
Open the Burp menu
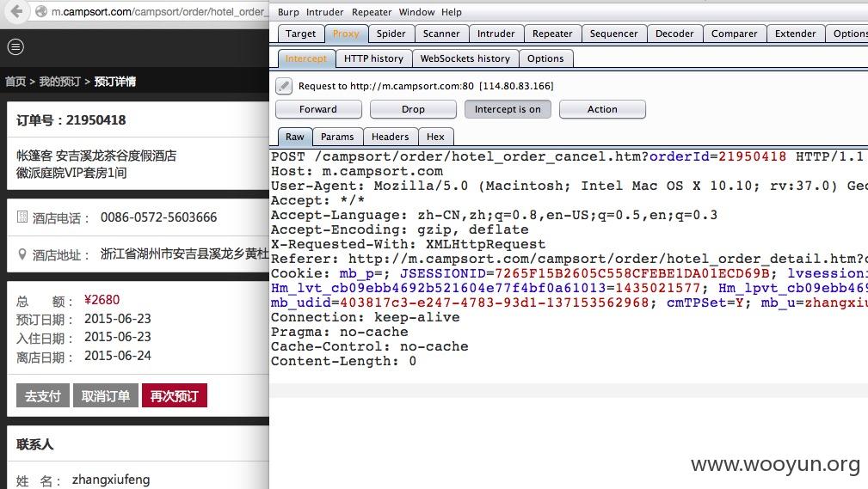(x=288, y=12)
